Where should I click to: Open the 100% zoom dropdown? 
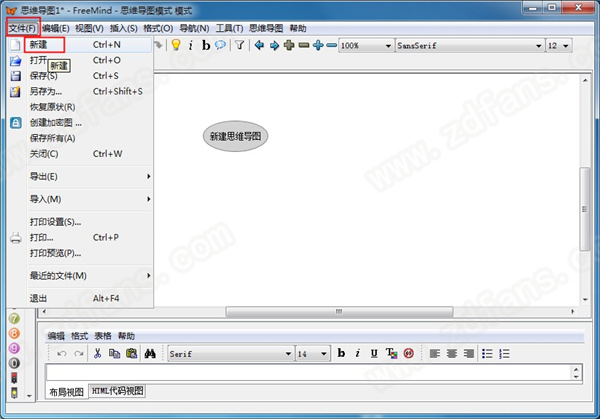click(x=366, y=46)
